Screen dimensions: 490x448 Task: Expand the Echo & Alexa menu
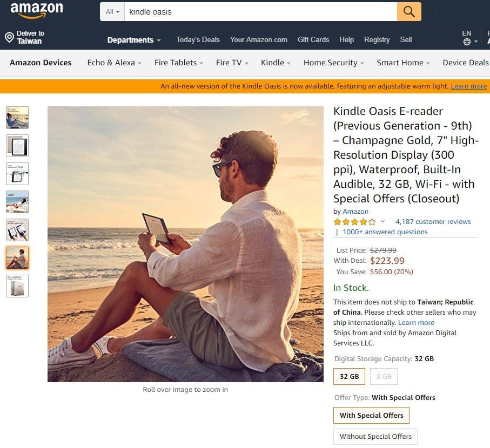pyautogui.click(x=115, y=63)
